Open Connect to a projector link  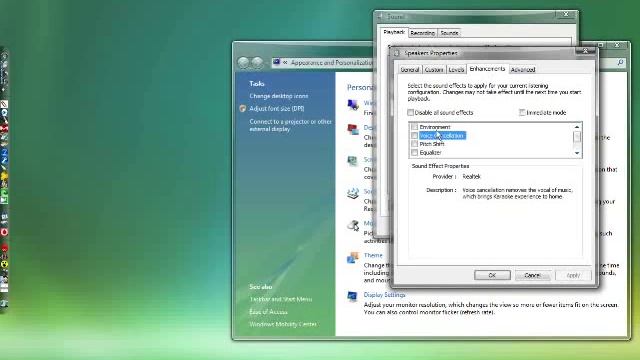pyautogui.click(x=291, y=125)
